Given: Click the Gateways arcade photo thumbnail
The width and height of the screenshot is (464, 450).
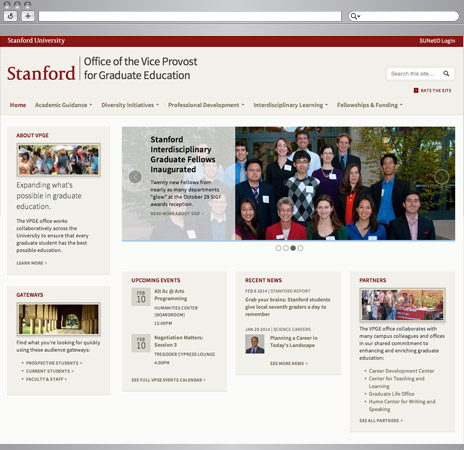Looking at the screenshot, I should pyautogui.click(x=59, y=319).
